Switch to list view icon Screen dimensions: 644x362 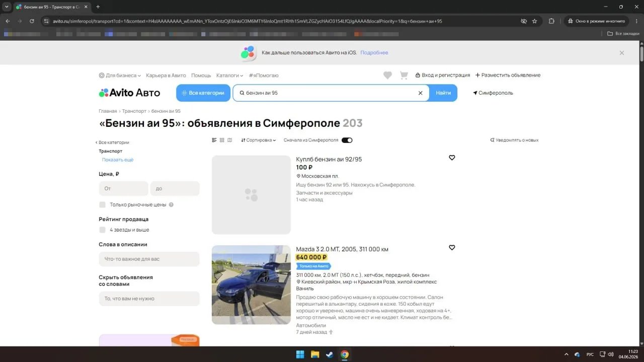(214, 140)
